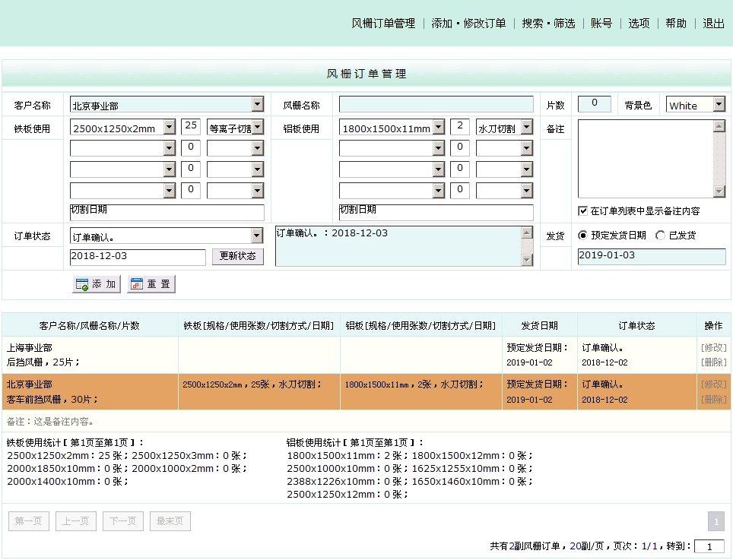
Task: Open the 订单状态 dropdown
Action: 256,236
